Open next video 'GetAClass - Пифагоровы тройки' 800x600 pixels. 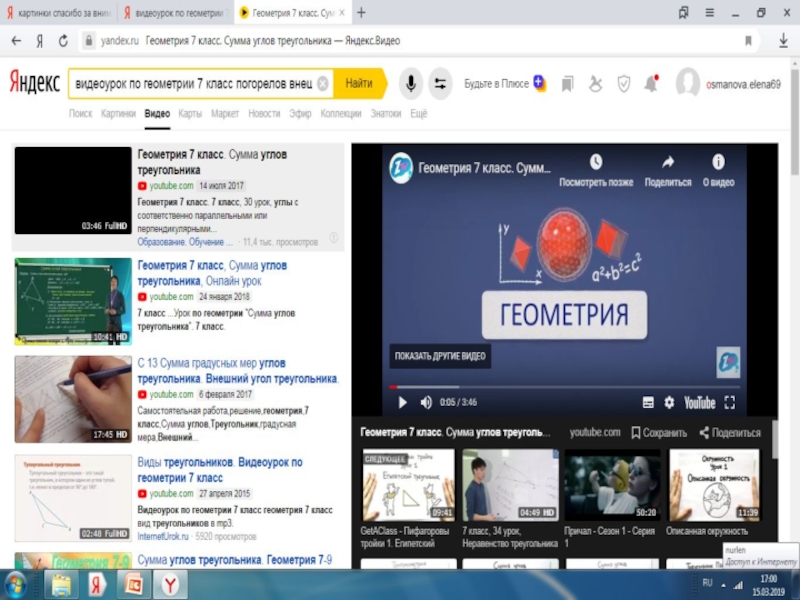click(407, 485)
